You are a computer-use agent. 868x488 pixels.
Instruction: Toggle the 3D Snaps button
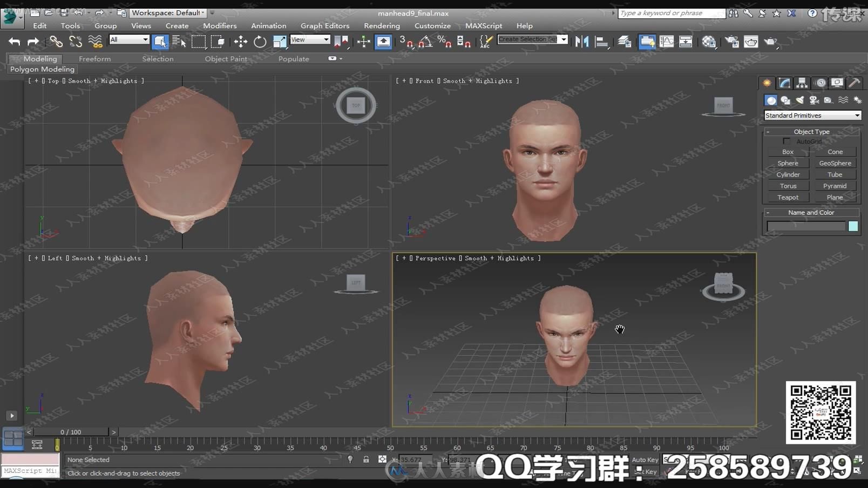406,42
